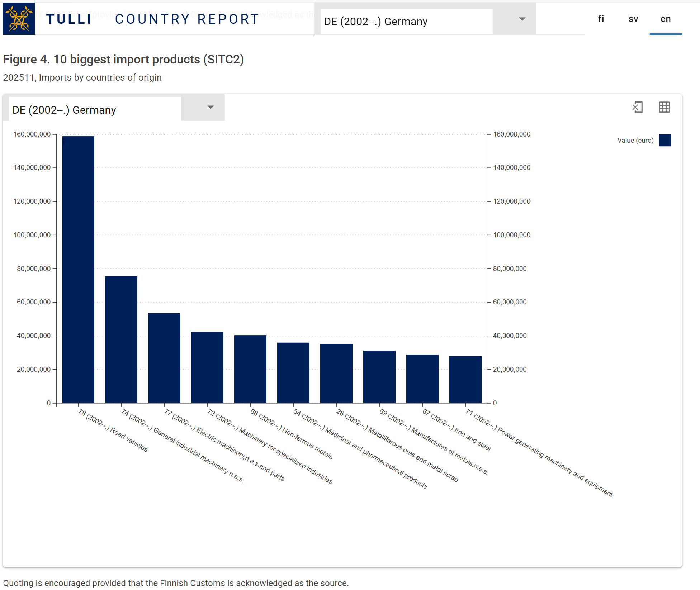
Task: Select the Electric machinery bar
Action: (164, 357)
